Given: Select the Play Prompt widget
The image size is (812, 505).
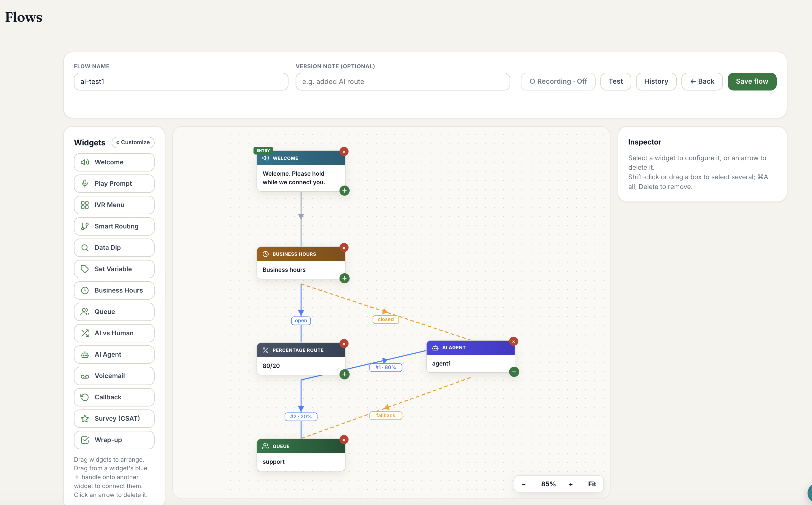Looking at the screenshot, I should [x=114, y=184].
